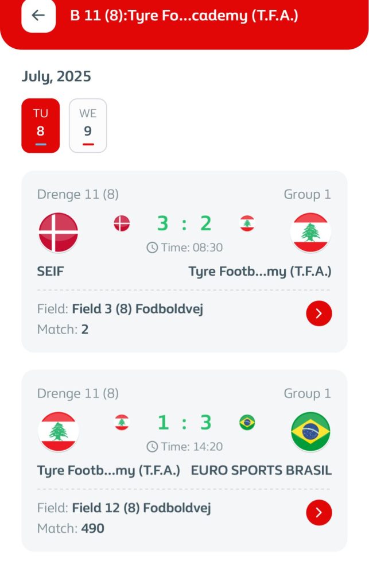369x588 pixels.
Task: Select Tuesday 8 date tab
Action: tap(40, 126)
